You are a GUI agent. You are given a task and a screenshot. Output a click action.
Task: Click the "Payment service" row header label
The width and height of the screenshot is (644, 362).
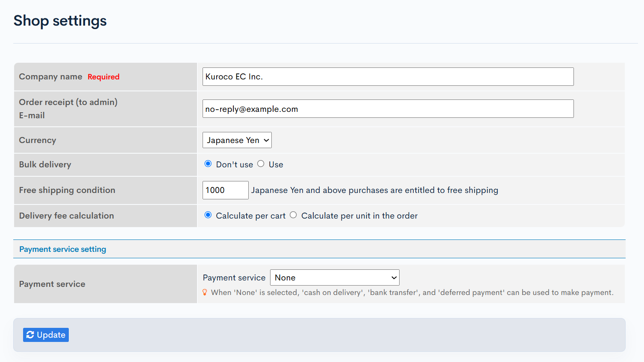(52, 284)
